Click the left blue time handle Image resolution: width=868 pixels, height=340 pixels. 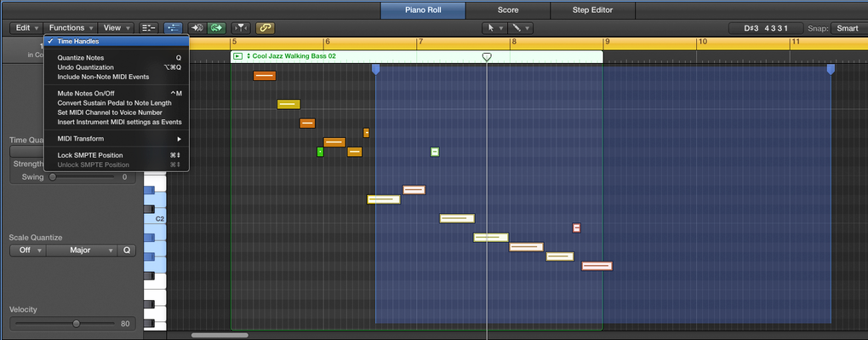pos(375,69)
